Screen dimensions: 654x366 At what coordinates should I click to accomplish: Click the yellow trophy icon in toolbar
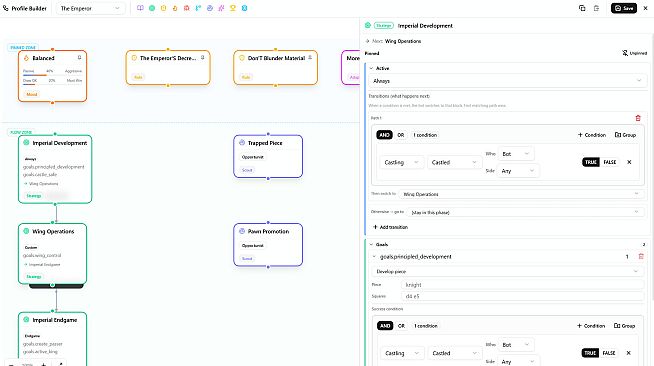pyautogui.click(x=233, y=8)
